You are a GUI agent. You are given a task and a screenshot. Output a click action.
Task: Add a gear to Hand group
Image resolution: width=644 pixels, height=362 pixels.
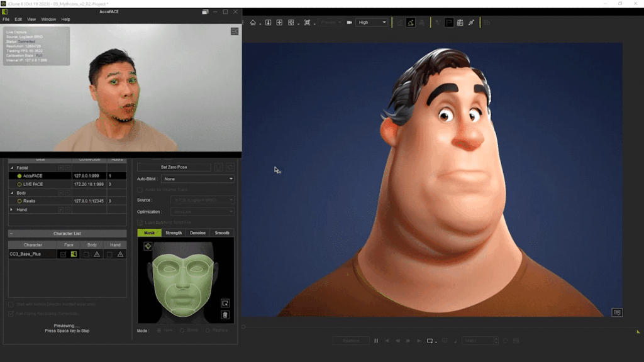pos(61,210)
